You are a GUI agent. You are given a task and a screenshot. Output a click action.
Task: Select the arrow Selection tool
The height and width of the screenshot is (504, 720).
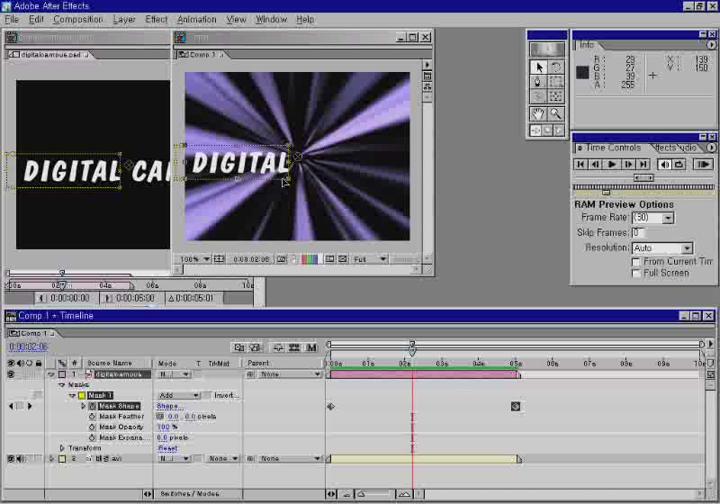coord(539,67)
